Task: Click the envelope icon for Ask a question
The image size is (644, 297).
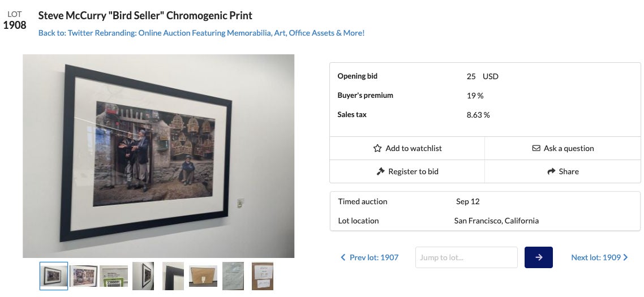Action: click(536, 148)
